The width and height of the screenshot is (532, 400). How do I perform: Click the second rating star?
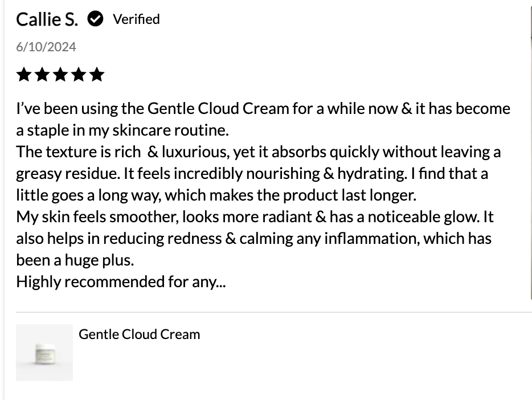42,75
